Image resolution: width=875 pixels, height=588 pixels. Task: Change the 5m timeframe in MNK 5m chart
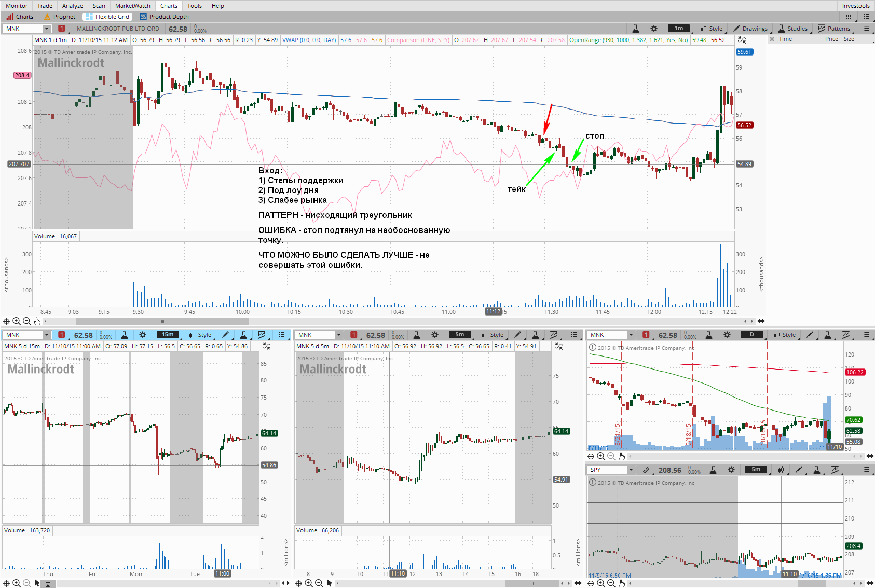pyautogui.click(x=460, y=335)
